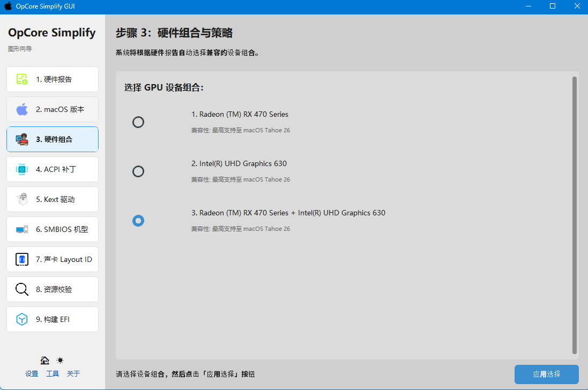Image resolution: width=588 pixels, height=390 pixels.
Task: Click the compatibility text under Intel UHD 630 option
Action: click(x=240, y=179)
